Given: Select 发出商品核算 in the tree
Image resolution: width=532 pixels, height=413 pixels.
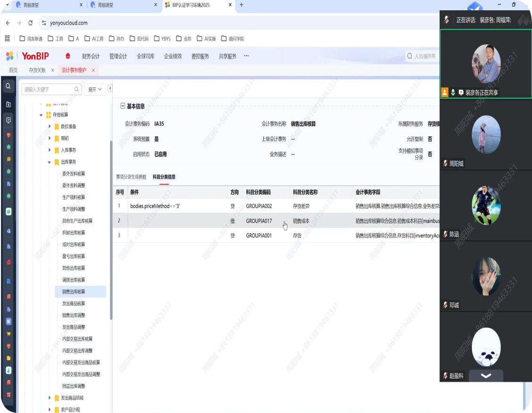Looking at the screenshot, I should pyautogui.click(x=74, y=303).
